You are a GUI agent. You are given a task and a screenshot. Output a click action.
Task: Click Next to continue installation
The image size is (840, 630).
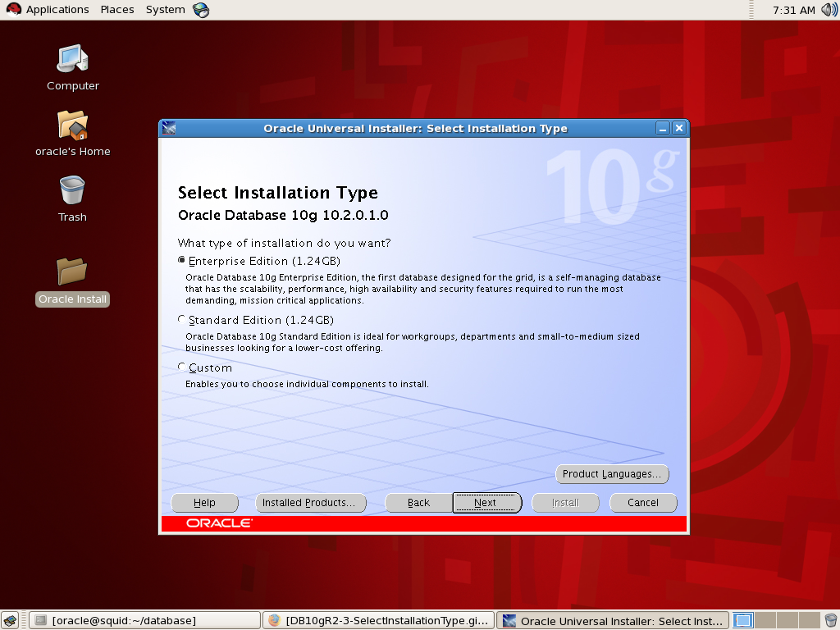point(487,503)
